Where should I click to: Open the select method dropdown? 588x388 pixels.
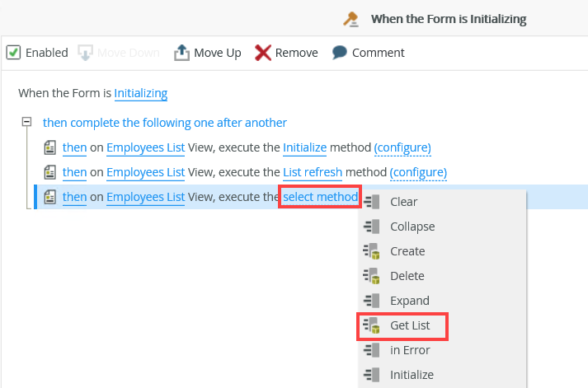point(320,197)
